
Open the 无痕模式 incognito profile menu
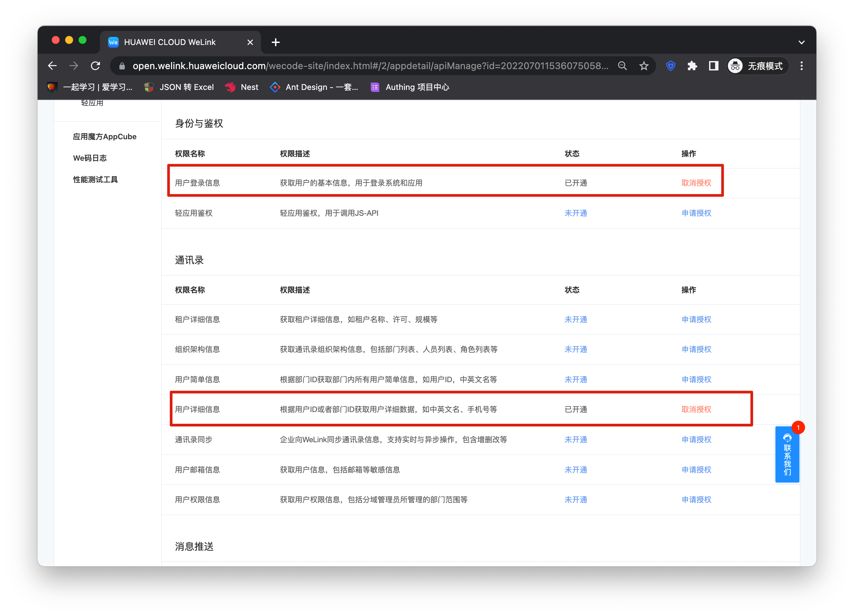[757, 66]
